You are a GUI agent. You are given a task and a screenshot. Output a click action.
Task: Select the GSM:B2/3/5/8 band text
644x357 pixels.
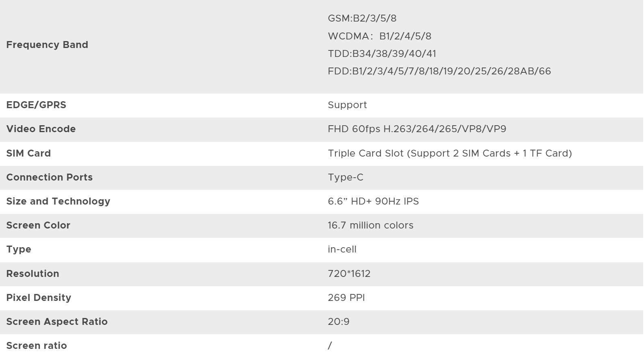pyautogui.click(x=362, y=18)
